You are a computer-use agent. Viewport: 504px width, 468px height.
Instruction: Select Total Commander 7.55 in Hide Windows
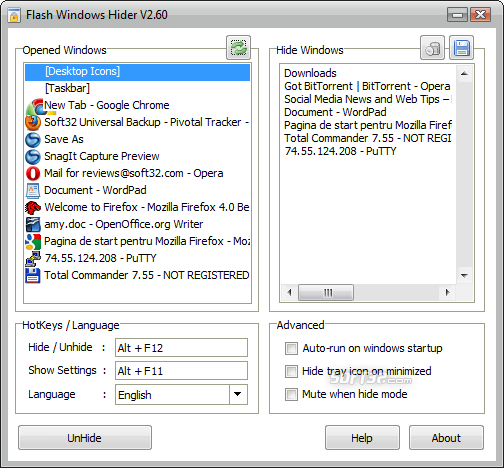368,138
